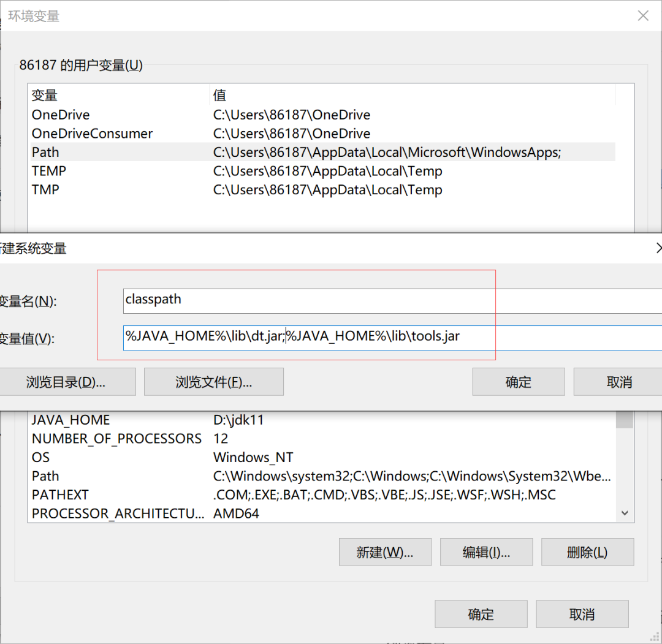Click the 变量名 input field containing classpath
Screen dimensions: 662x644
[392, 301]
